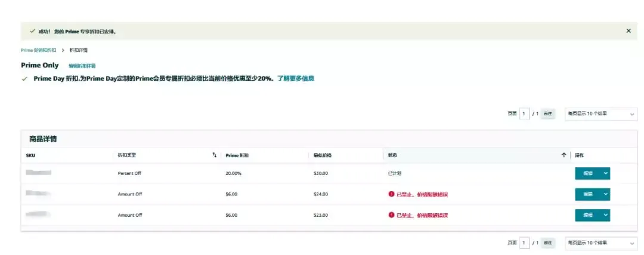Click the edit button for the $24.00 row
644x255 pixels.
(x=588, y=194)
